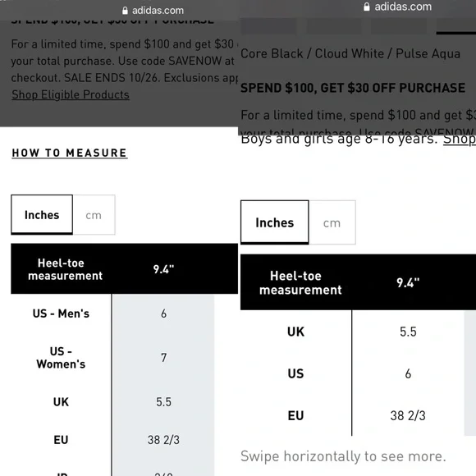Select the underlined active tab at top right
The height and width of the screenshot is (476, 476).
click(456, 27)
